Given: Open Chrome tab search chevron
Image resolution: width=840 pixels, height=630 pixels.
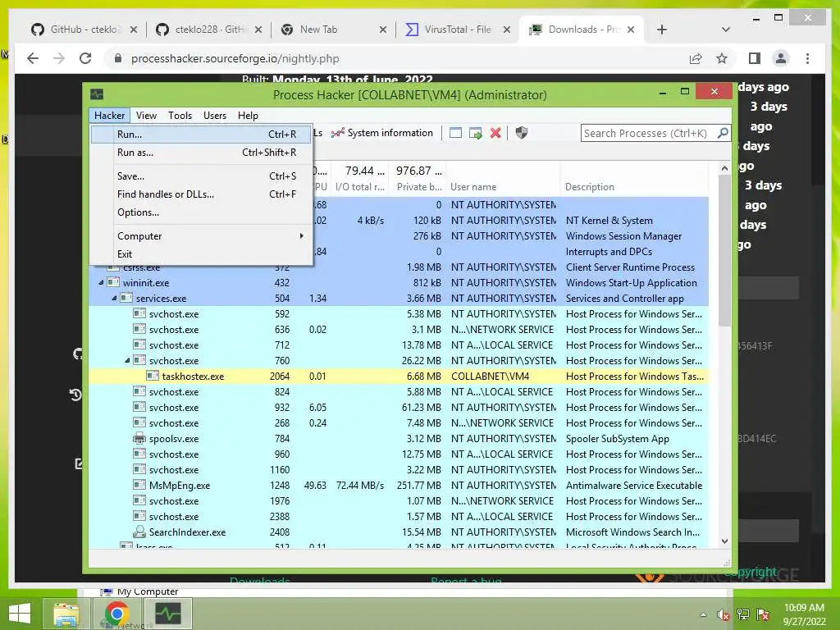Looking at the screenshot, I should [726, 30].
